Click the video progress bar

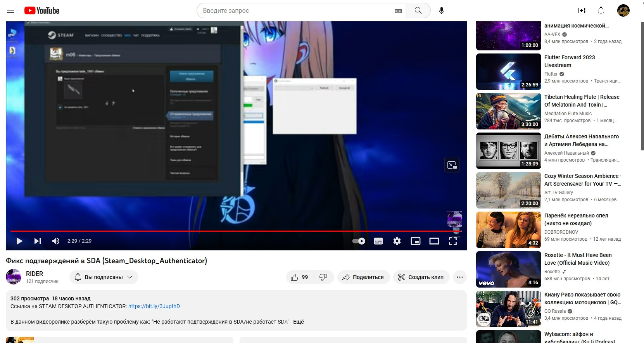pyautogui.click(x=236, y=231)
